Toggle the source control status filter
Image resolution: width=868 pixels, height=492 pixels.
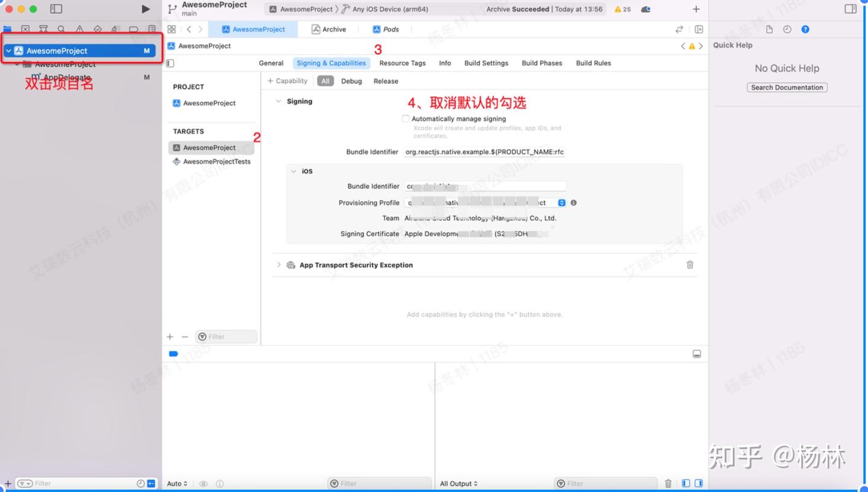(x=151, y=483)
